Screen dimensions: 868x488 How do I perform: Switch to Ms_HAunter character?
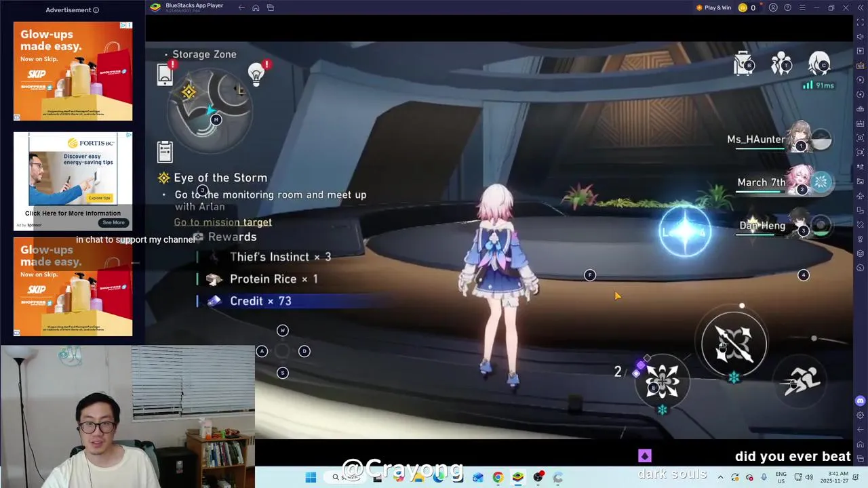pos(778,140)
